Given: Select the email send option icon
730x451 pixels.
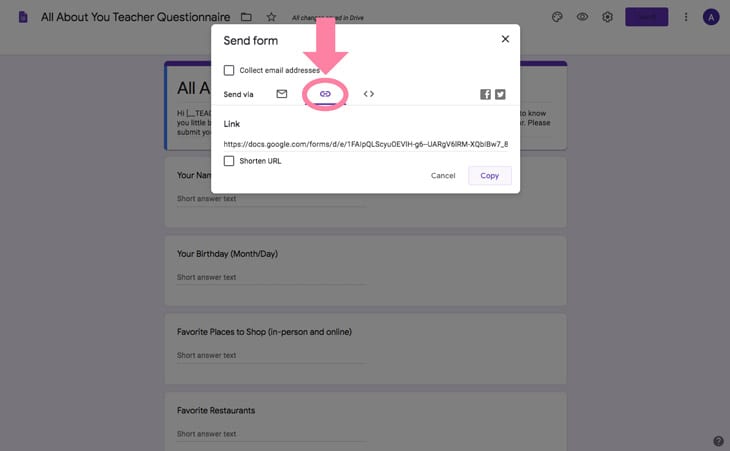Looking at the screenshot, I should [x=282, y=94].
